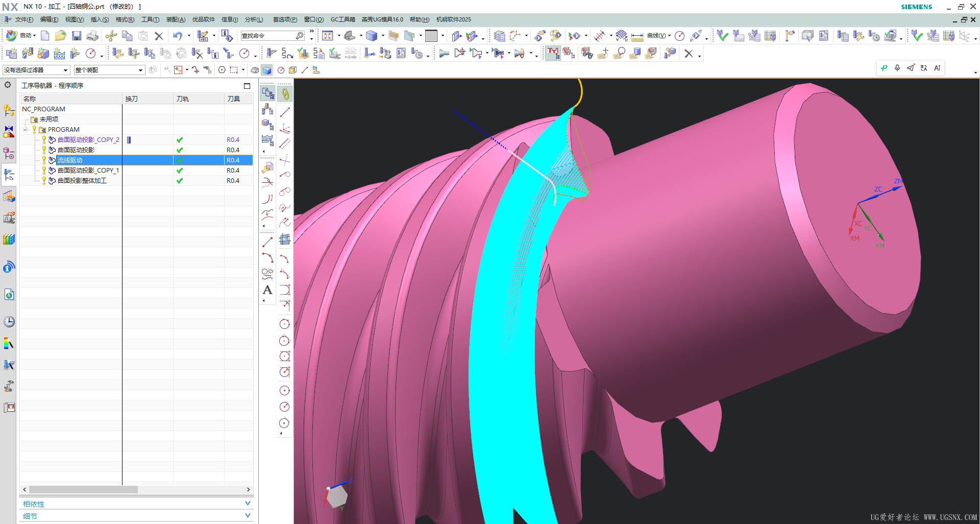Expand the 相依性 section

[x=137, y=504]
